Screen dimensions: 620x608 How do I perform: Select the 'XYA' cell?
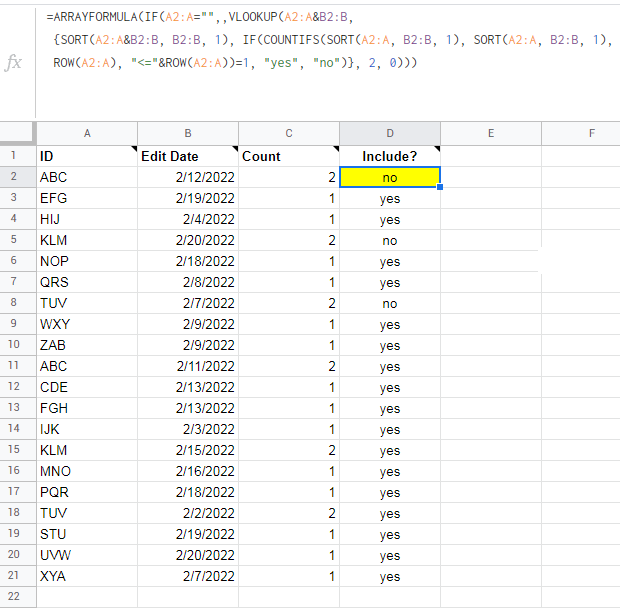[87, 576]
